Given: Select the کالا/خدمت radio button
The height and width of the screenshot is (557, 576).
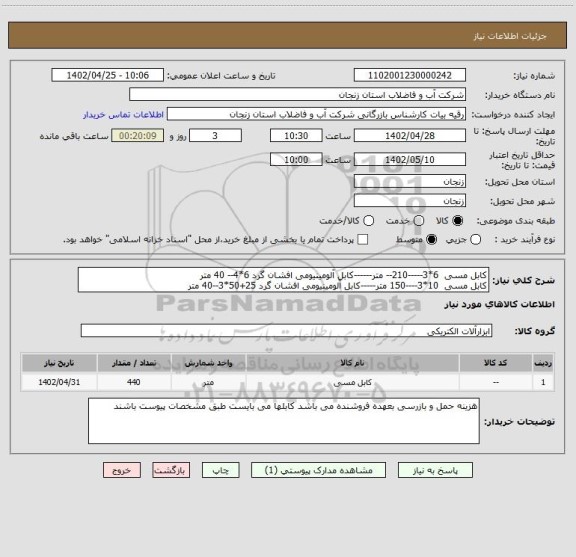Looking at the screenshot, I should [x=368, y=221].
